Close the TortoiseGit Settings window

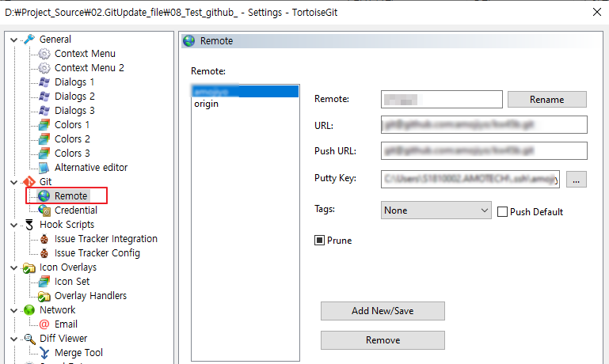tap(597, 13)
